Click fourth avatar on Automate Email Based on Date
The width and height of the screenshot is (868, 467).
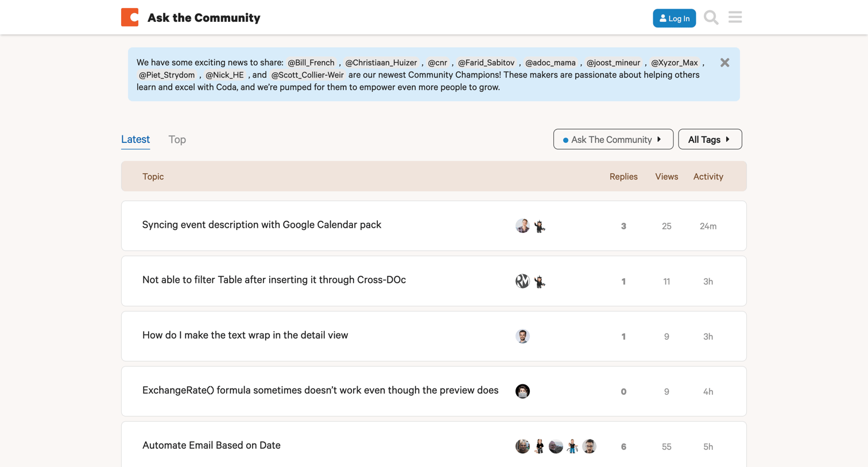coord(572,446)
